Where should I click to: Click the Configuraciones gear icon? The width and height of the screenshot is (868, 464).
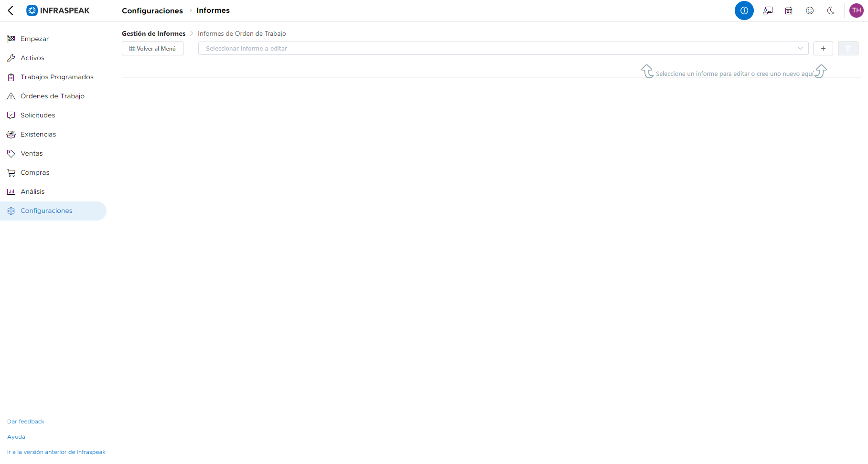tap(11, 211)
